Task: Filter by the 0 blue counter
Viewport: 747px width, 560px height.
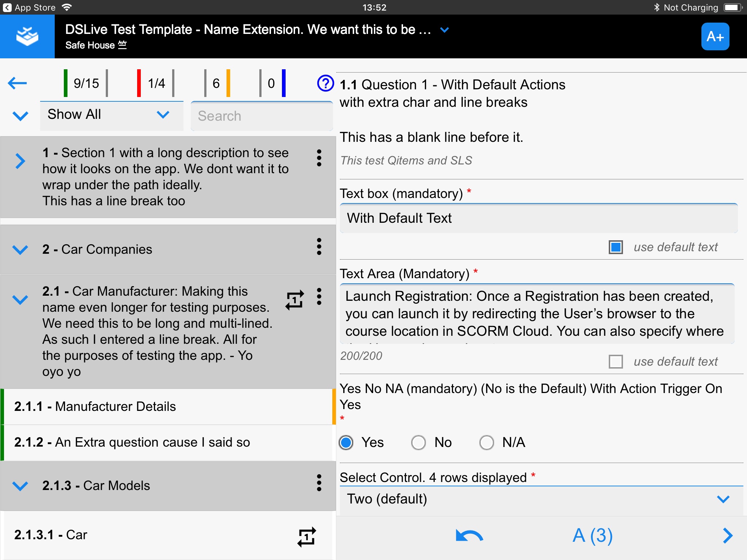Action: pos(272,83)
